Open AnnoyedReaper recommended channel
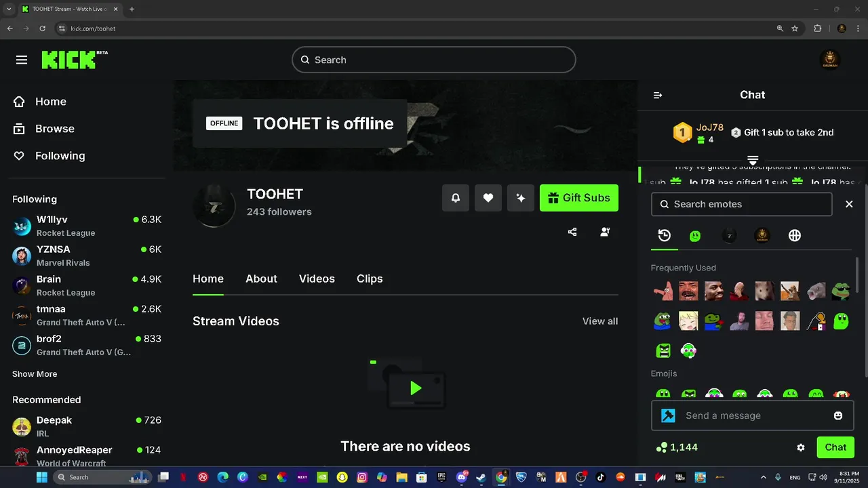Viewport: 868px width, 488px height. 87,456
